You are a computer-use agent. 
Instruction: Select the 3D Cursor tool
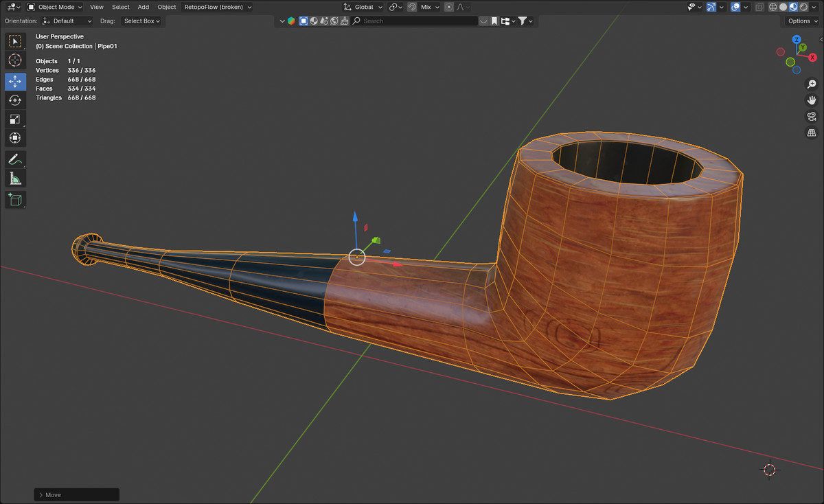click(15, 60)
